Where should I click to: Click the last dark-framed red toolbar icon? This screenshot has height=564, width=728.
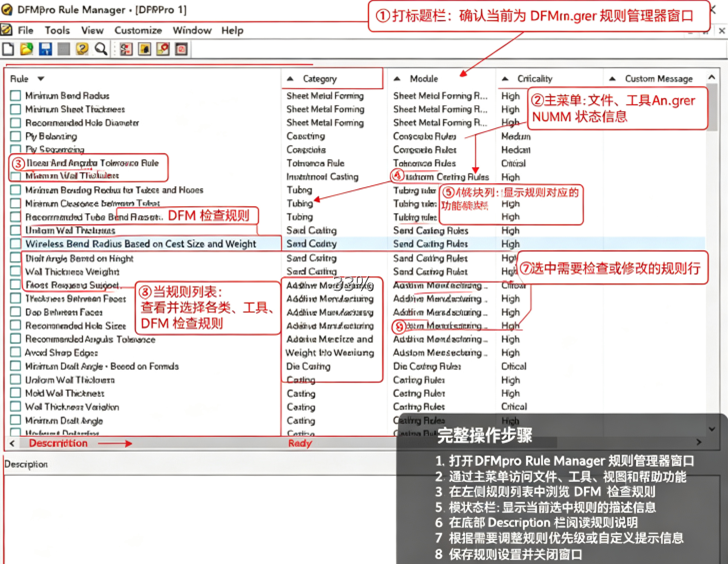pyautogui.click(x=182, y=49)
